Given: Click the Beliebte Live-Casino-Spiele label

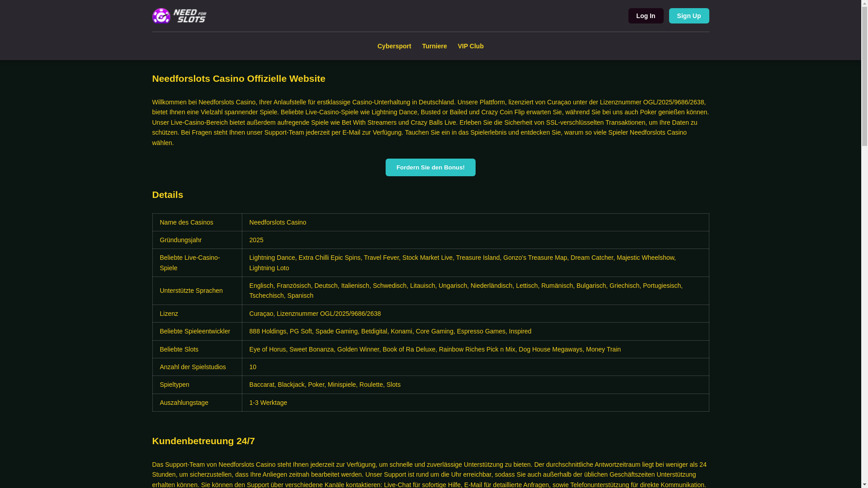Looking at the screenshot, I should click(x=197, y=263).
